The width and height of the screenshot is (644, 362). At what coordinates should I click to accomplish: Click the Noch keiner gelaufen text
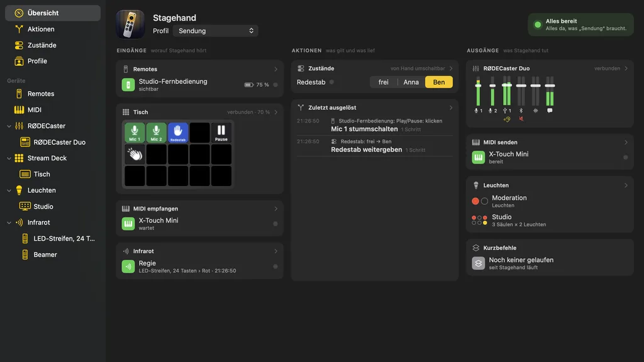(x=521, y=260)
